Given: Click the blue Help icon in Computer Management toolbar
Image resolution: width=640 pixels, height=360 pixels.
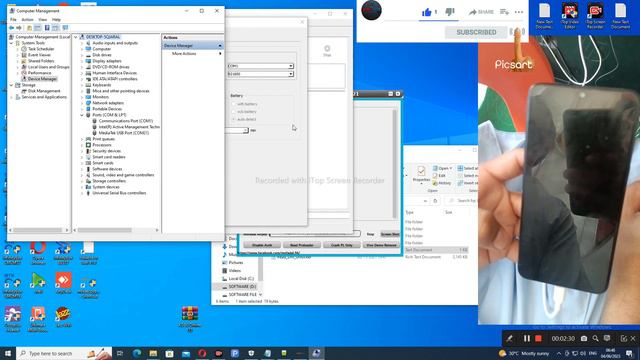Looking at the screenshot, I should tap(47, 28).
